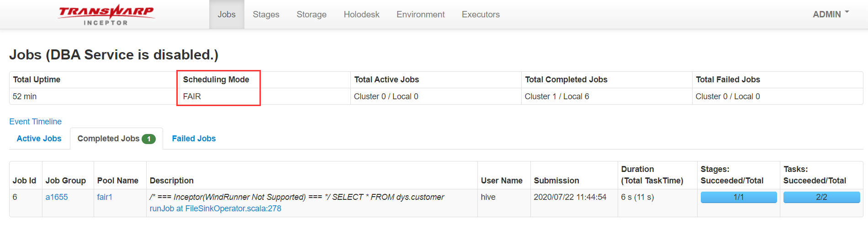The width and height of the screenshot is (868, 225).
Task: Select the Completed Jobs tab
Action: pyautogui.click(x=116, y=139)
